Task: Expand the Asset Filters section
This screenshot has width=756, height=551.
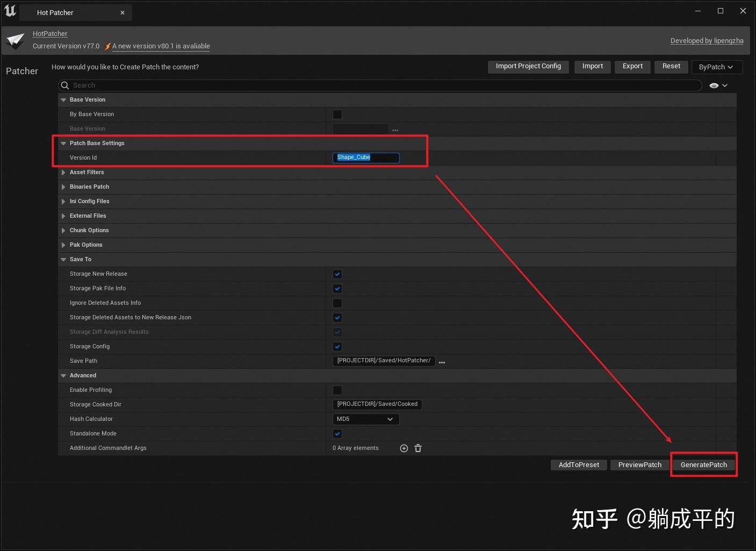Action: point(63,172)
